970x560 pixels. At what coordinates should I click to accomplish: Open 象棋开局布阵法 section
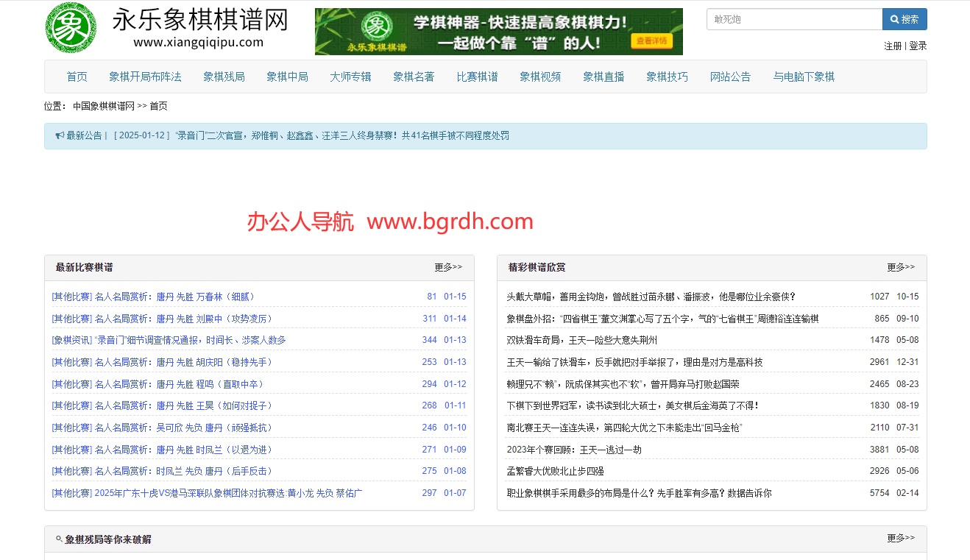[x=144, y=77]
